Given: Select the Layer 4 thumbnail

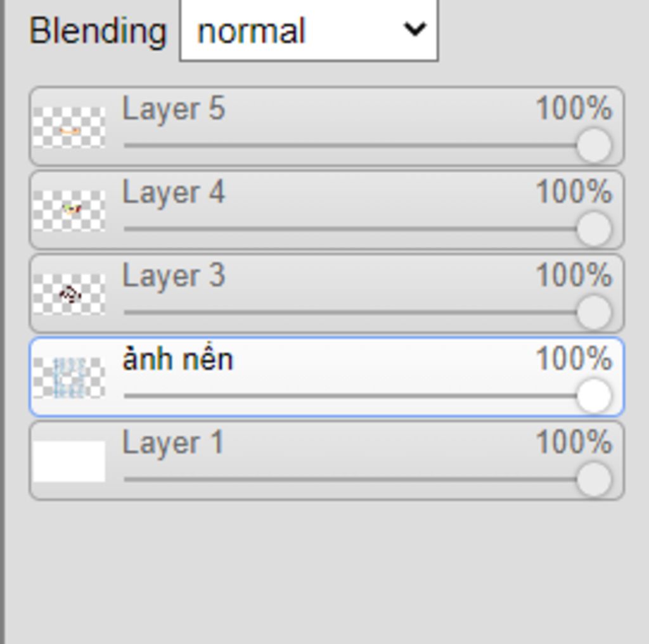Looking at the screenshot, I should (68, 210).
